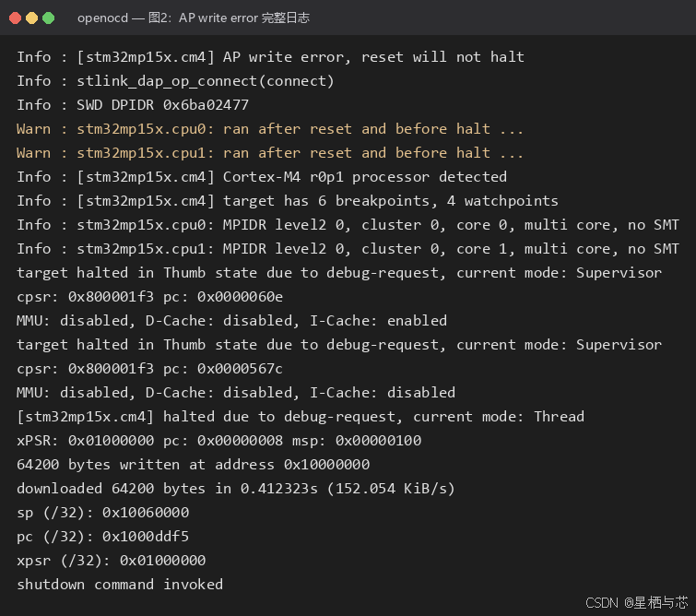Click the stlink_dap_op_connect log line
This screenshot has height=616, width=696.
pos(175,81)
